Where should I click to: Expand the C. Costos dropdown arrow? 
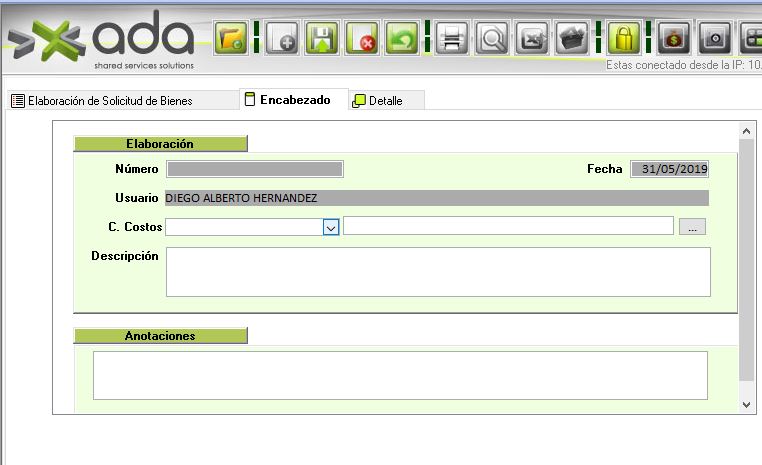tap(331, 227)
